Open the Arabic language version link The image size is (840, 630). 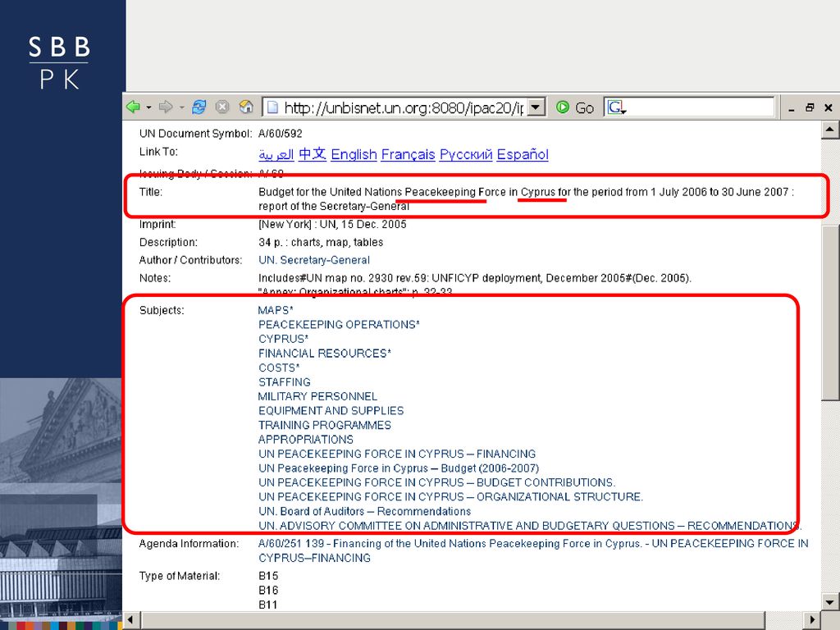click(x=276, y=155)
